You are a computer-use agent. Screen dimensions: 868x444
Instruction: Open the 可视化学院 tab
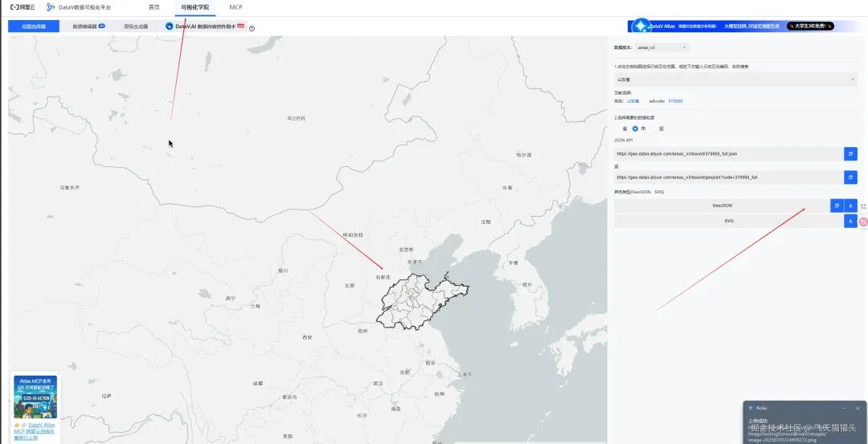194,7
